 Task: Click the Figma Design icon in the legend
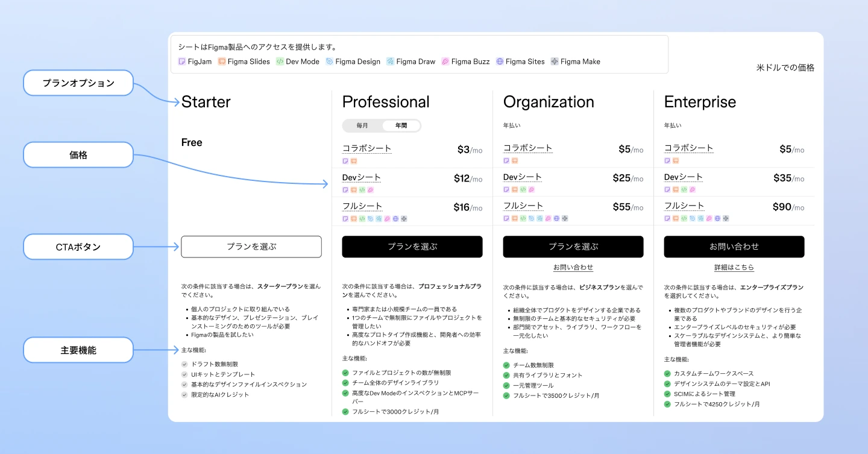click(x=329, y=61)
